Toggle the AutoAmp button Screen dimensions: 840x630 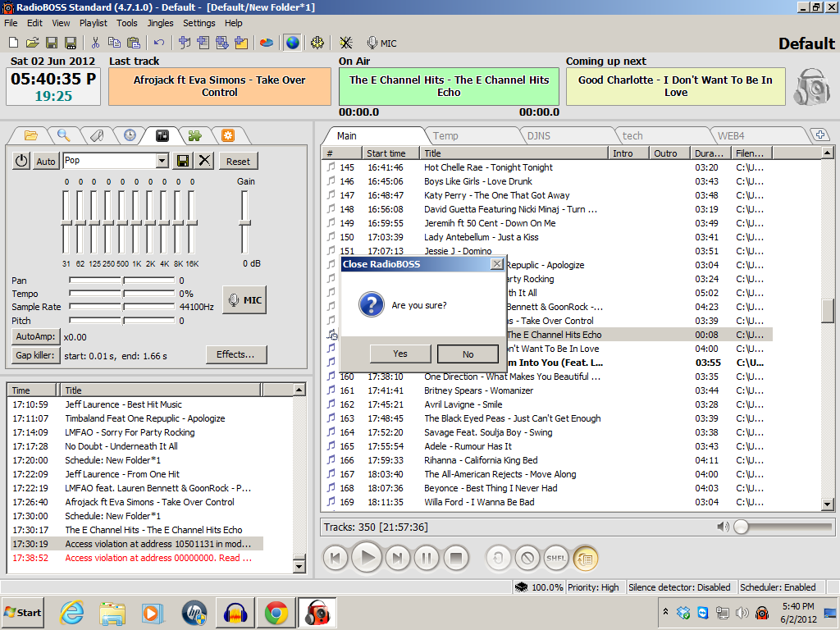tap(35, 336)
